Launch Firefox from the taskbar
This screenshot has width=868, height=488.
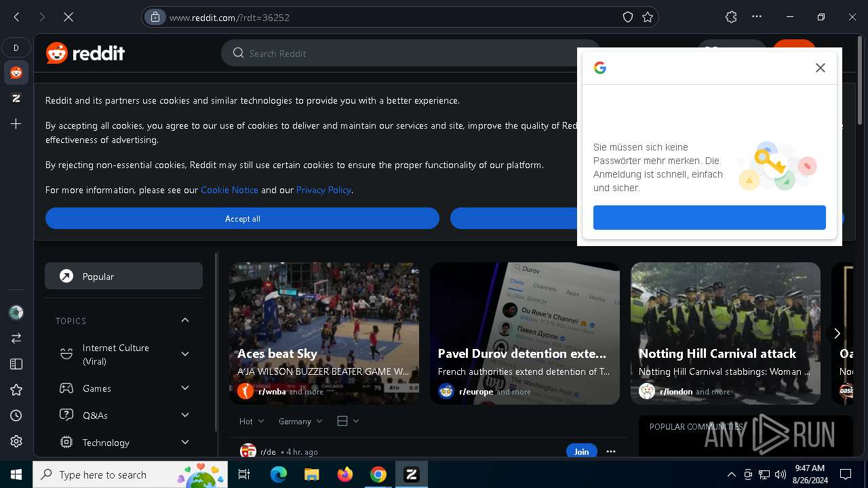pyautogui.click(x=344, y=474)
